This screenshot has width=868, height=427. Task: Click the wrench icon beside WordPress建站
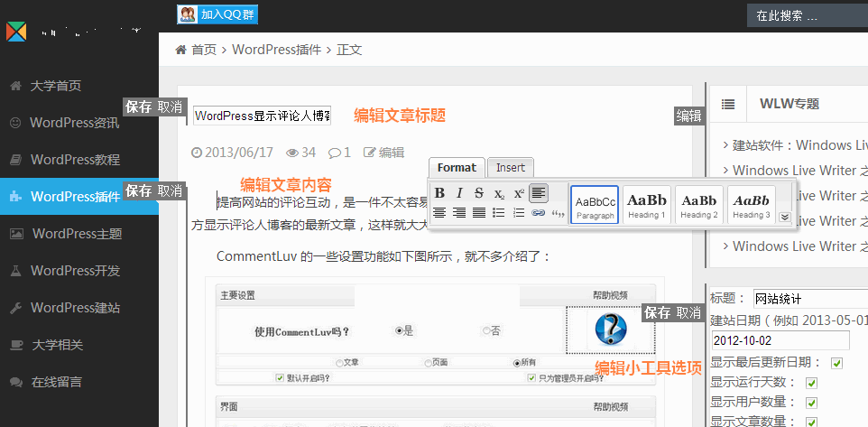[x=16, y=308]
